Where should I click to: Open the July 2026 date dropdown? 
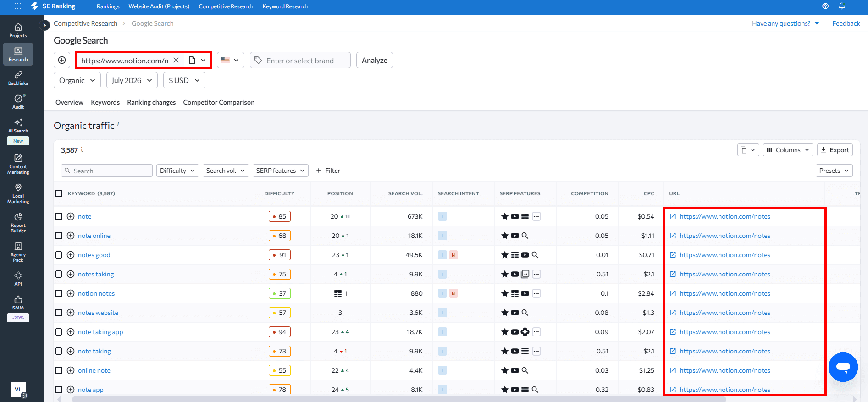[132, 80]
